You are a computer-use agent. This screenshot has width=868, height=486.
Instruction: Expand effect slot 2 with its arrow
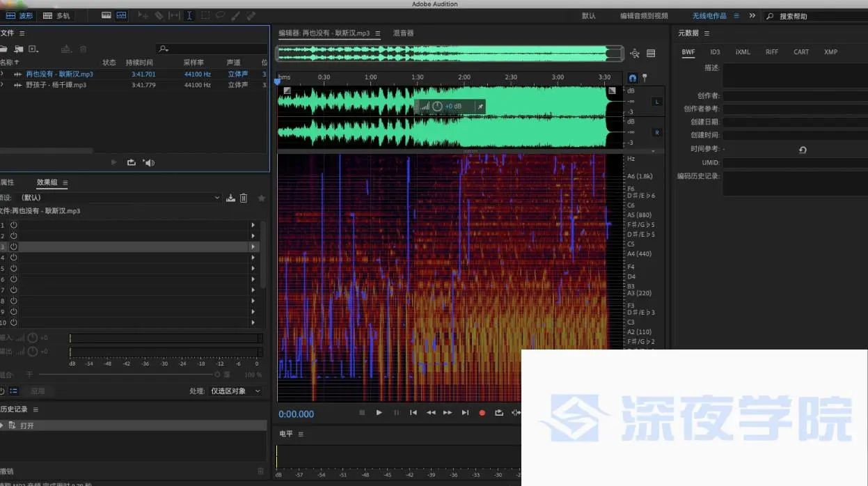pos(253,235)
